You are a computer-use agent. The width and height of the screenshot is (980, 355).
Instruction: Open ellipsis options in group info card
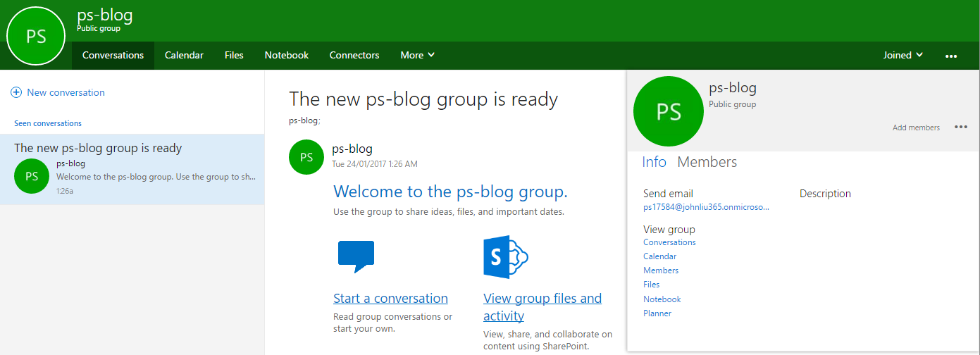961,127
